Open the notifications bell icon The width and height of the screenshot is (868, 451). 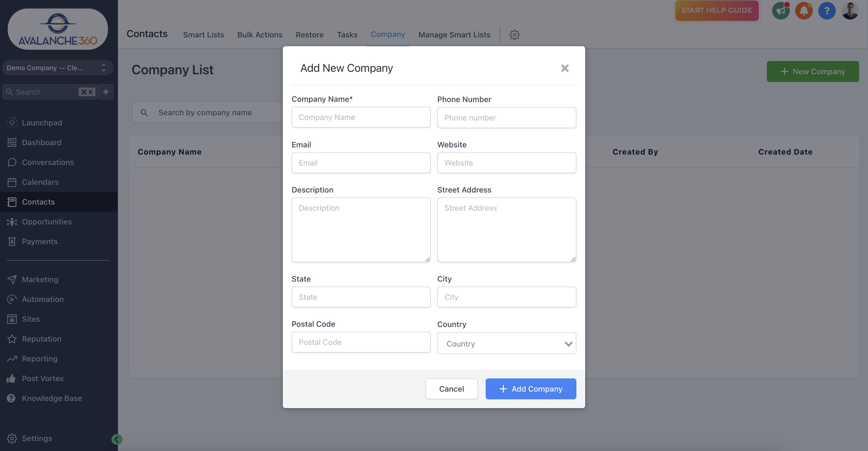pos(804,10)
